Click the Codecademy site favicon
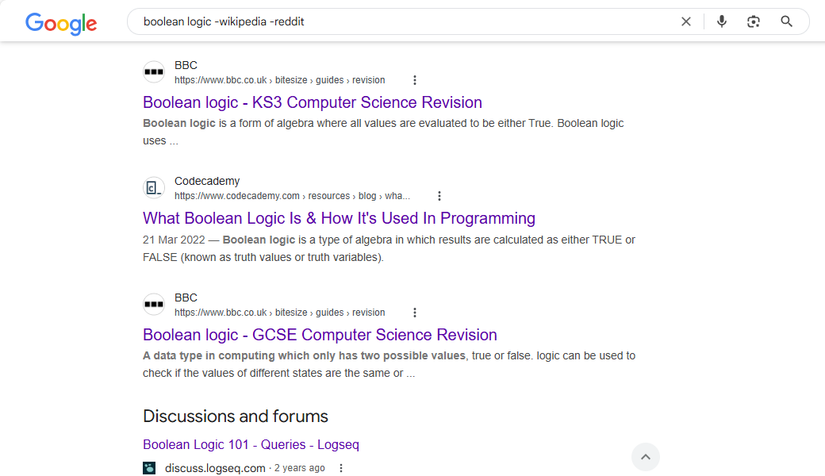Screen dimensions: 825x476 (x=153, y=188)
